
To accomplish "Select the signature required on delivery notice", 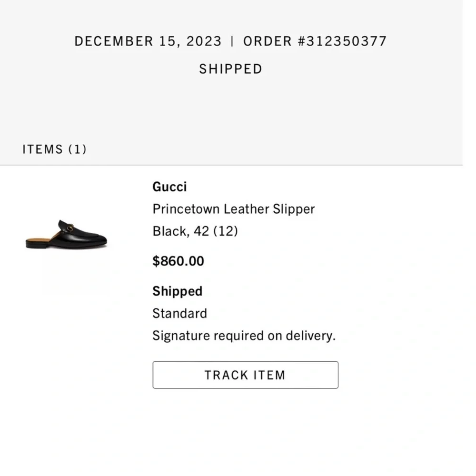I will pos(244,335).
